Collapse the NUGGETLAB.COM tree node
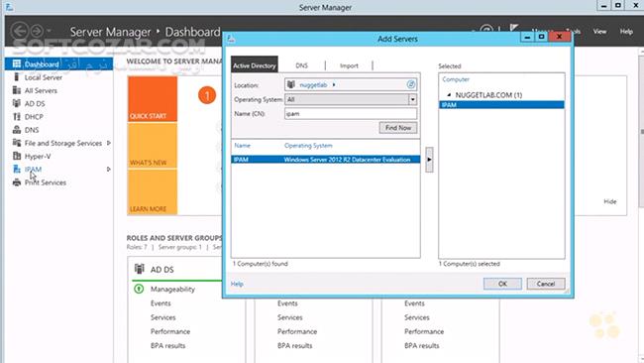Screen dimensions: 644x363 coord(449,95)
